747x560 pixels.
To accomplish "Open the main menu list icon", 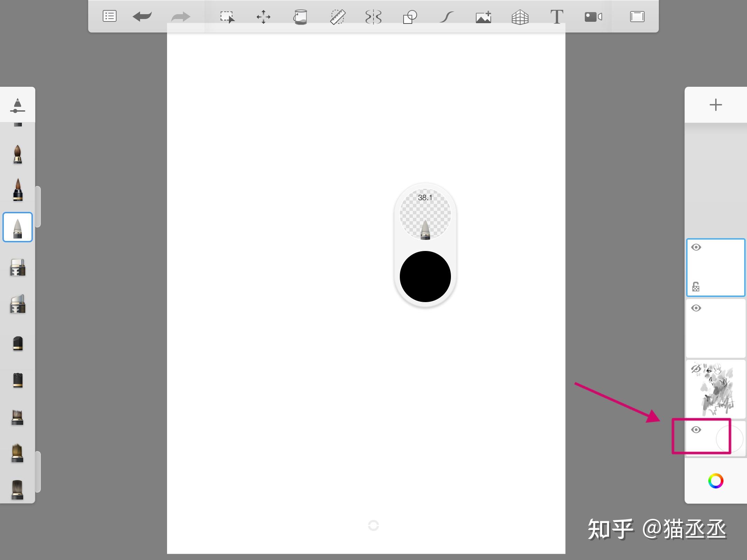I will [x=109, y=16].
